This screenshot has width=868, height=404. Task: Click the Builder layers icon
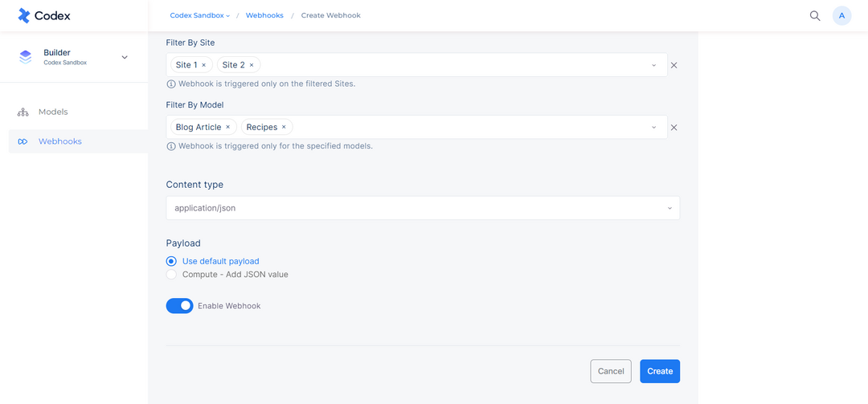click(26, 57)
